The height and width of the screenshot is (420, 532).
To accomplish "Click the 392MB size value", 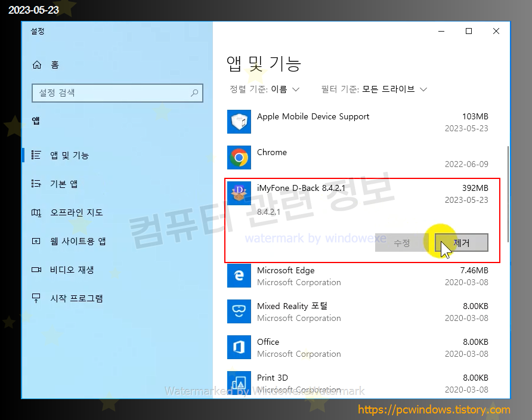I will coord(475,188).
